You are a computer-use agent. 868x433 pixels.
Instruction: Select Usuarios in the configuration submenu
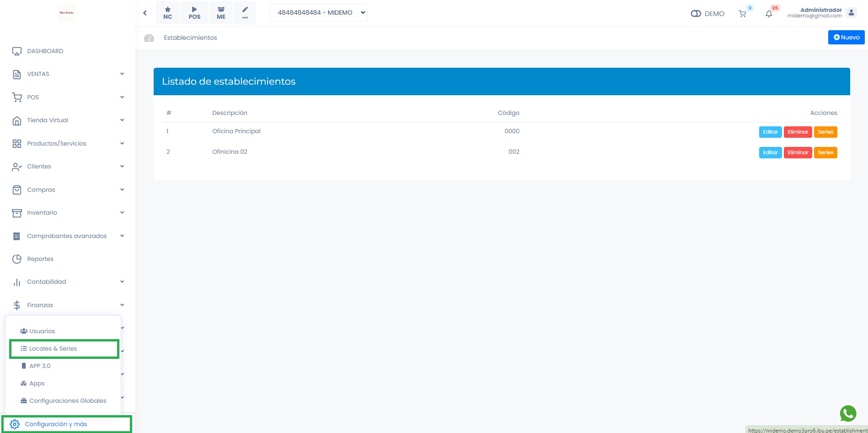tap(42, 331)
